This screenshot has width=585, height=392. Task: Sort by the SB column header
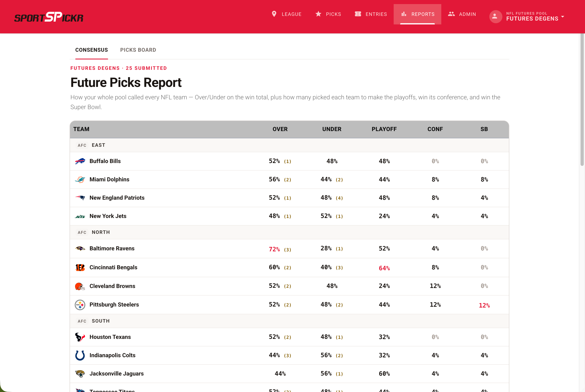click(x=484, y=129)
